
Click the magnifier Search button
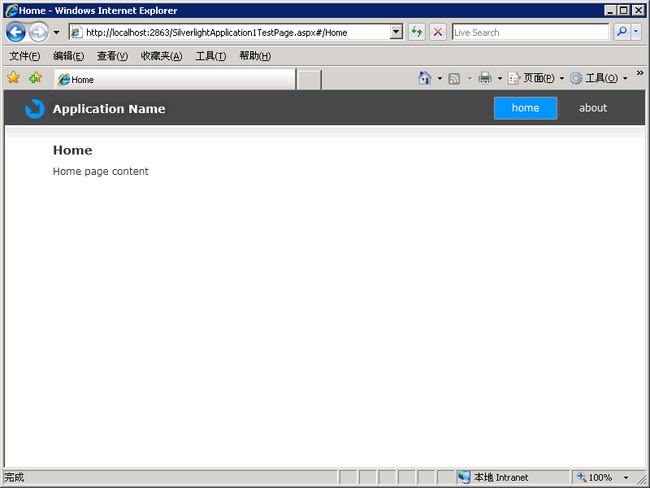click(622, 32)
